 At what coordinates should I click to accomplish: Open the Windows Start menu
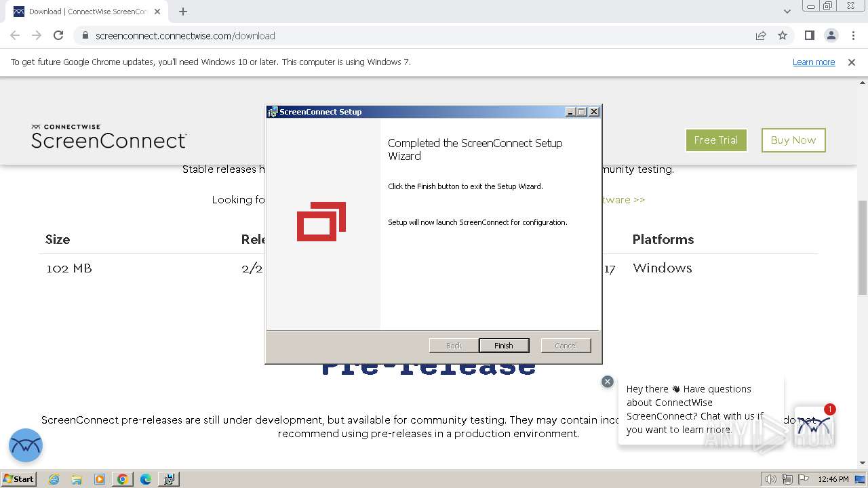[x=19, y=479]
